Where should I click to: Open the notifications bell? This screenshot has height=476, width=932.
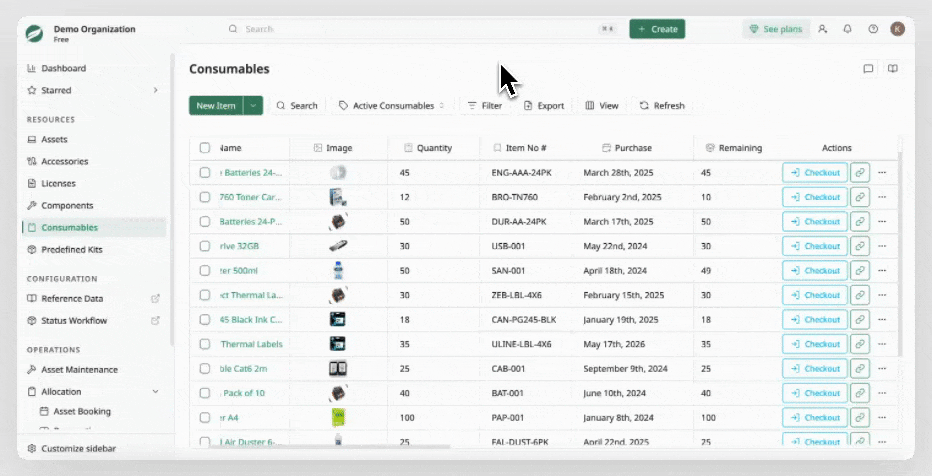point(848,29)
